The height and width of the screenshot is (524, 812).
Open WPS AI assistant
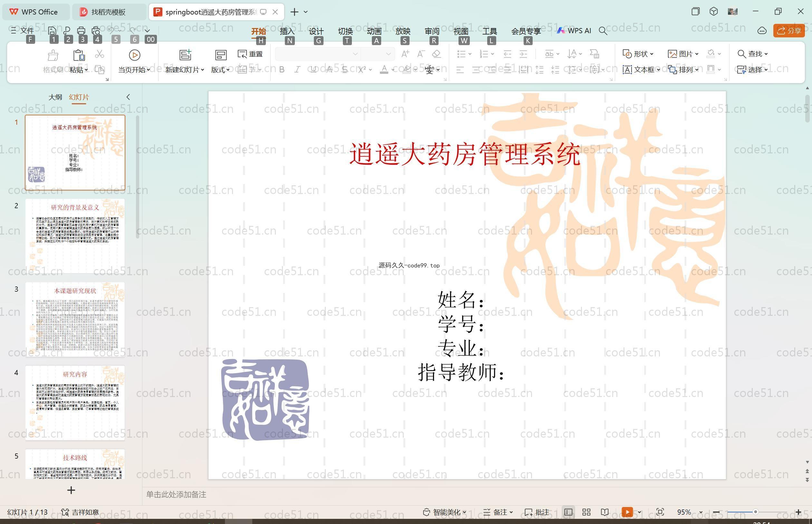pos(574,31)
